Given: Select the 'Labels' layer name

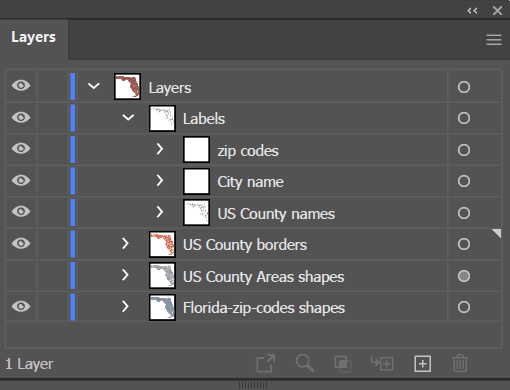Looking at the screenshot, I should coord(204,119).
